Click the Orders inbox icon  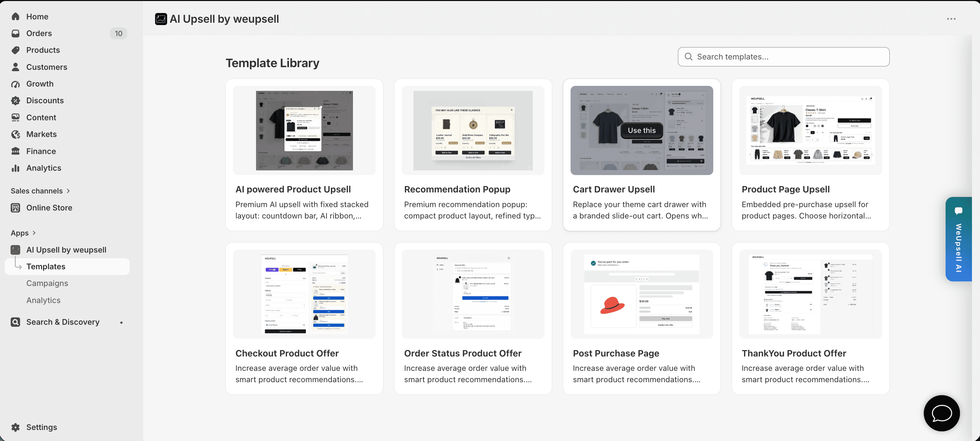(x=15, y=33)
